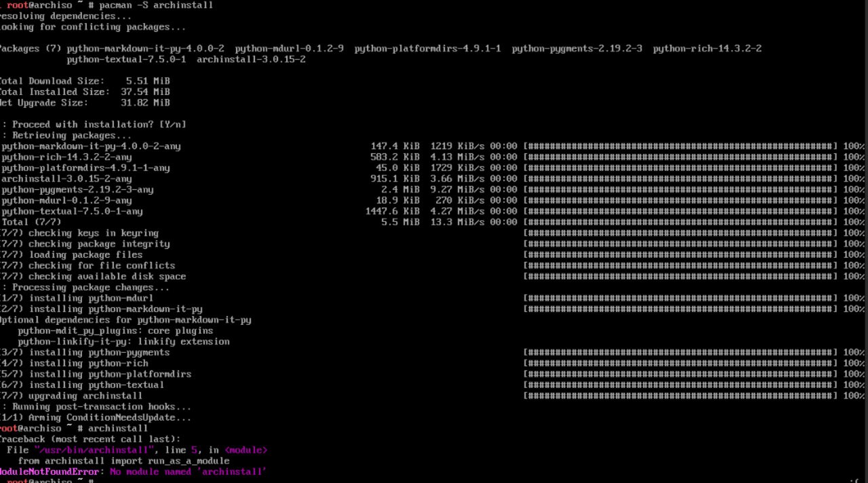Select "from archinstall import run_as_a_module" code line
Screen dimensions: 868x483
[x=123, y=461]
